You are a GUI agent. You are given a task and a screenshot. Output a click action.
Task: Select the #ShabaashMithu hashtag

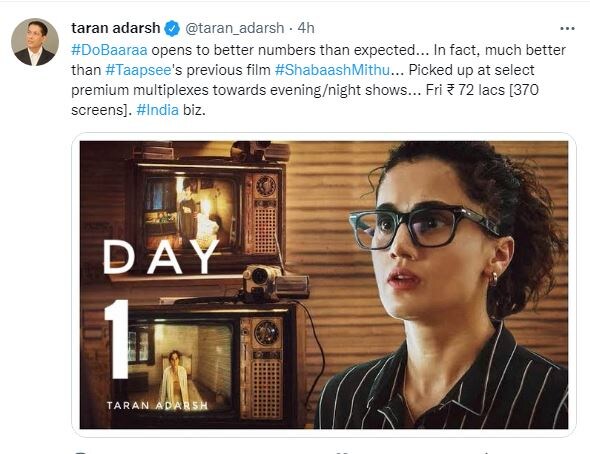tap(332, 70)
